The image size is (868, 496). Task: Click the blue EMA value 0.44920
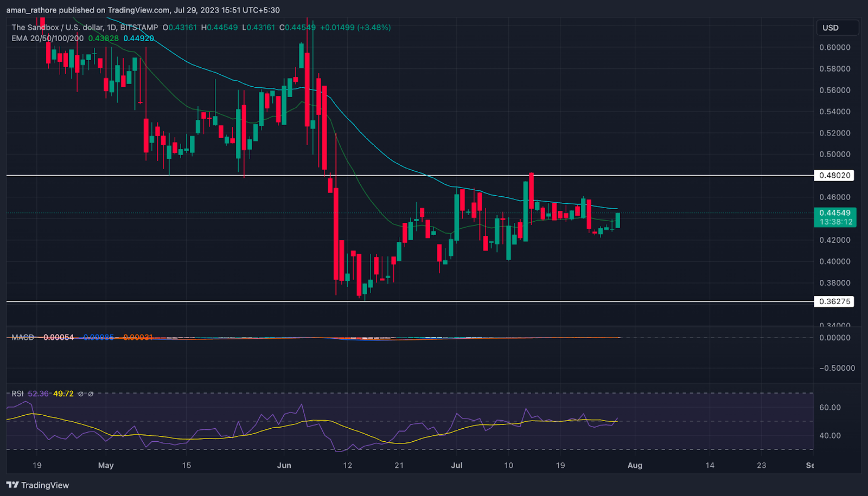139,38
